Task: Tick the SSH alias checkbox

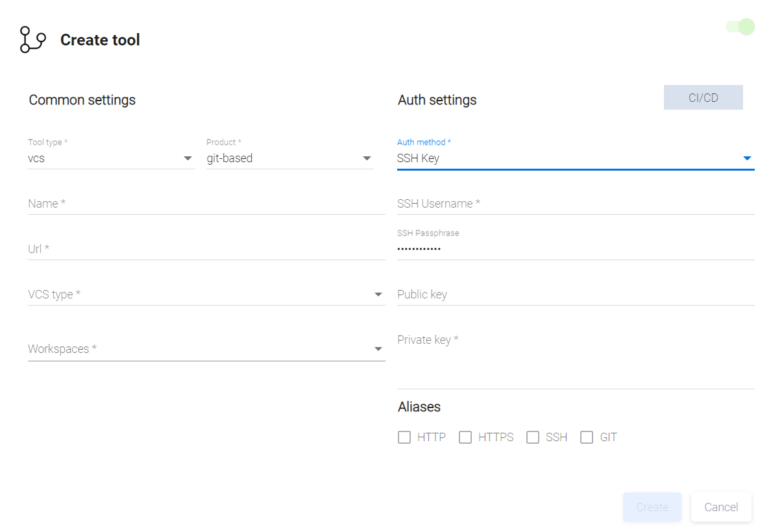Action: (533, 437)
